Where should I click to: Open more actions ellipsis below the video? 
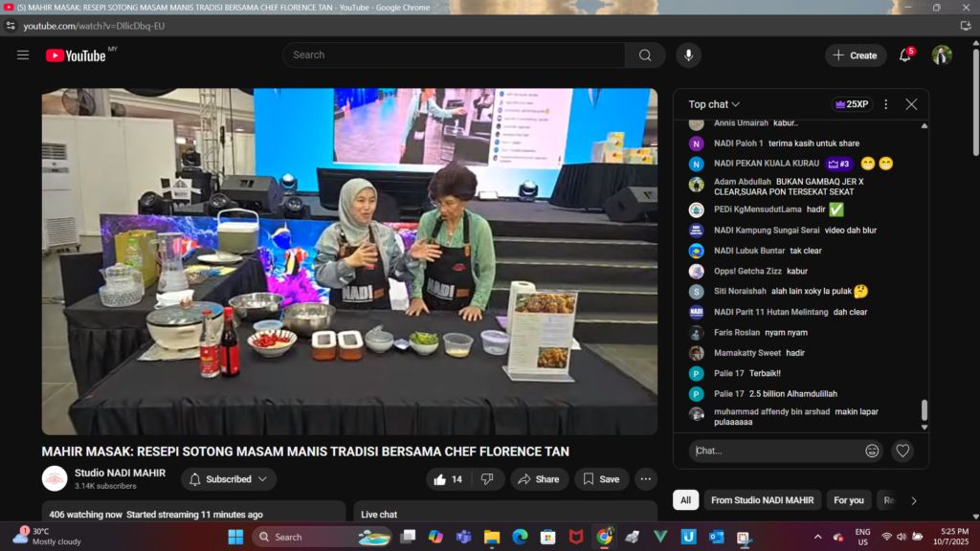coord(646,479)
